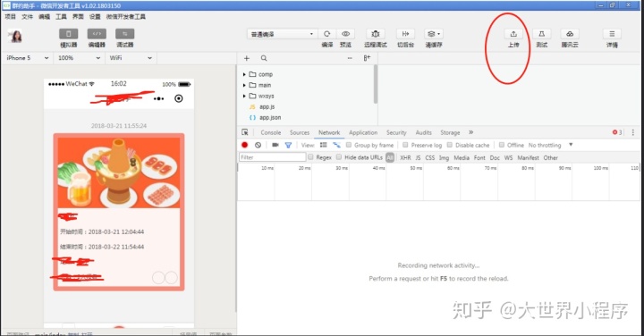This screenshot has width=644, height=336.
Task: Click the file tree vertical scrollbar
Action: (376, 84)
